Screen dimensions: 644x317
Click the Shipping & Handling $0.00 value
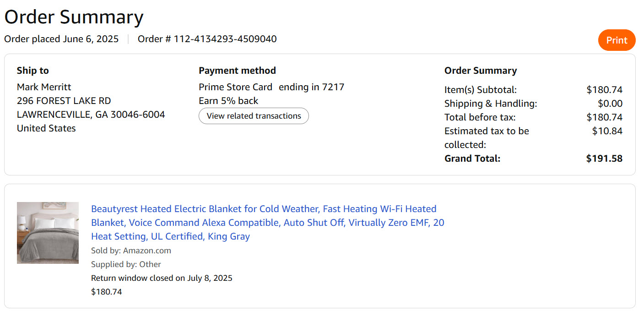610,104
